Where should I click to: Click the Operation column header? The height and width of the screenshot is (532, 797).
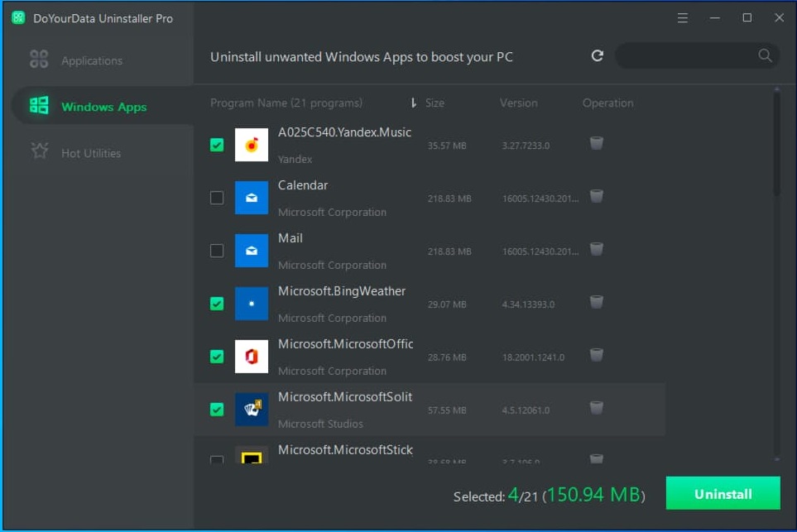608,103
